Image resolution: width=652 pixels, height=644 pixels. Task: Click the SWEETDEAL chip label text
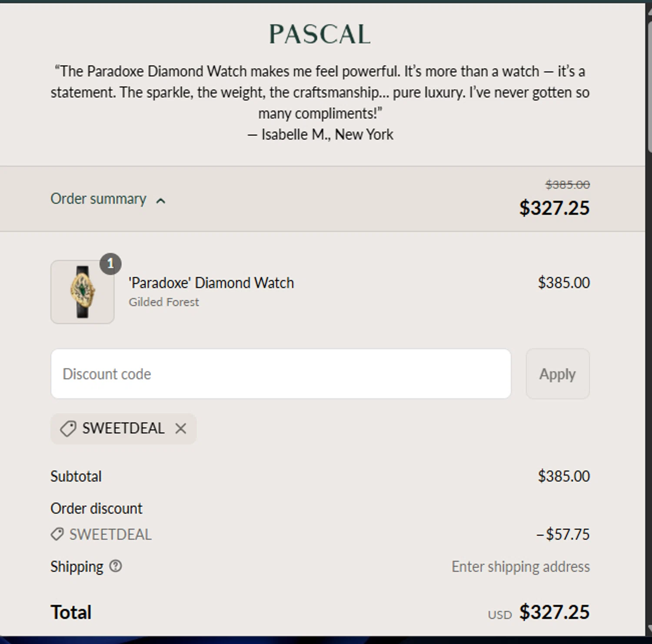click(123, 428)
